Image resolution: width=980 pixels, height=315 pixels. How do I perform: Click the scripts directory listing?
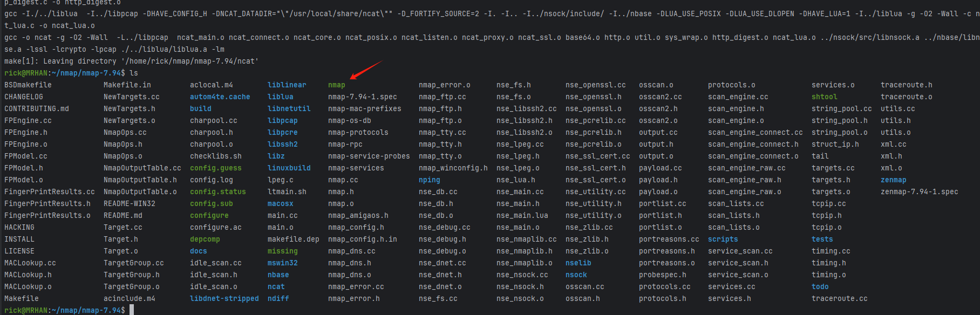pyautogui.click(x=723, y=239)
